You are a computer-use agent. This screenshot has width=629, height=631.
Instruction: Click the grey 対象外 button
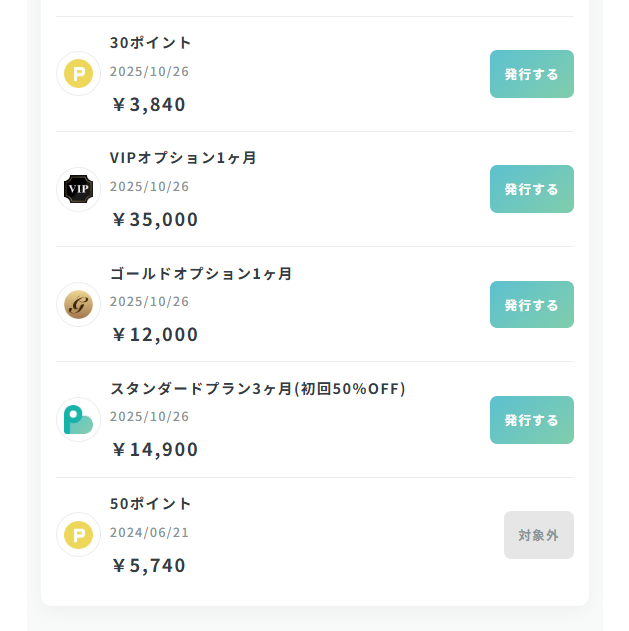[x=538, y=535]
